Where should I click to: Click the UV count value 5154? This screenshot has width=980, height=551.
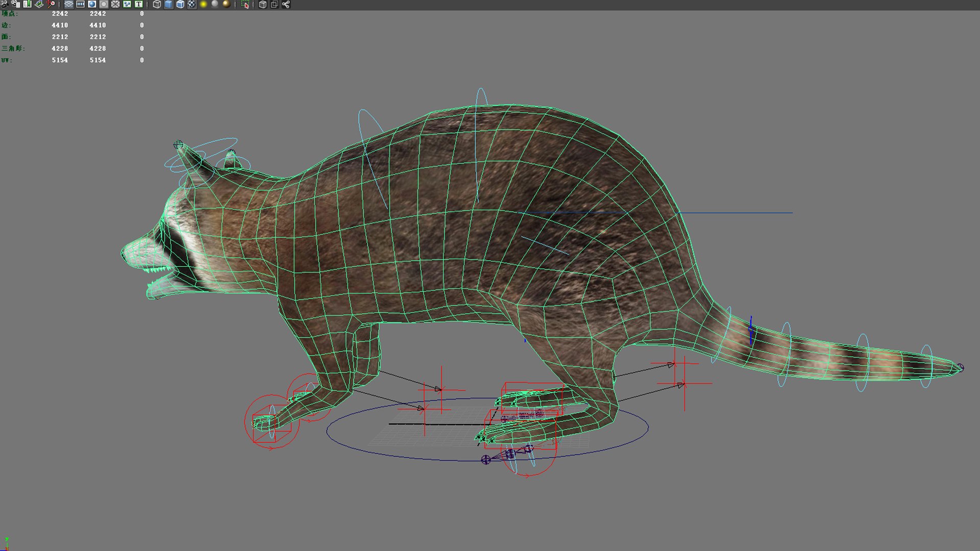pyautogui.click(x=60, y=60)
